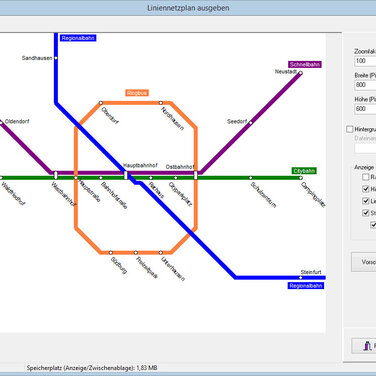Click the Vorschau button
The height and width of the screenshot is (376, 376).
364,262
